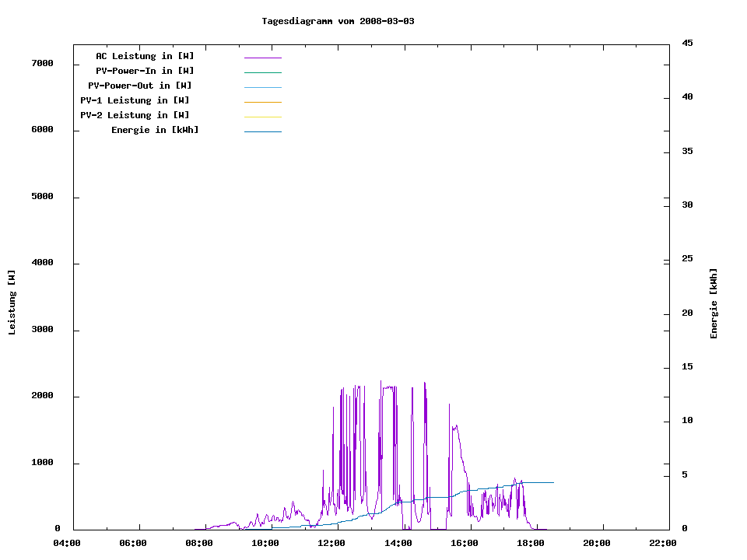Screen dimensions: 747x560
Task: Click the purple AC Leistung legend line sample
Action: point(262,58)
